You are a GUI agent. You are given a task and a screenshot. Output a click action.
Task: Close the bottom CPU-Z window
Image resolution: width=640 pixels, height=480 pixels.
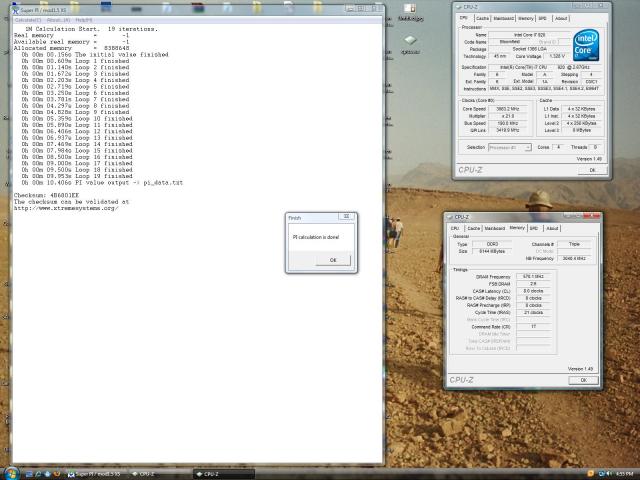[x=591, y=216]
